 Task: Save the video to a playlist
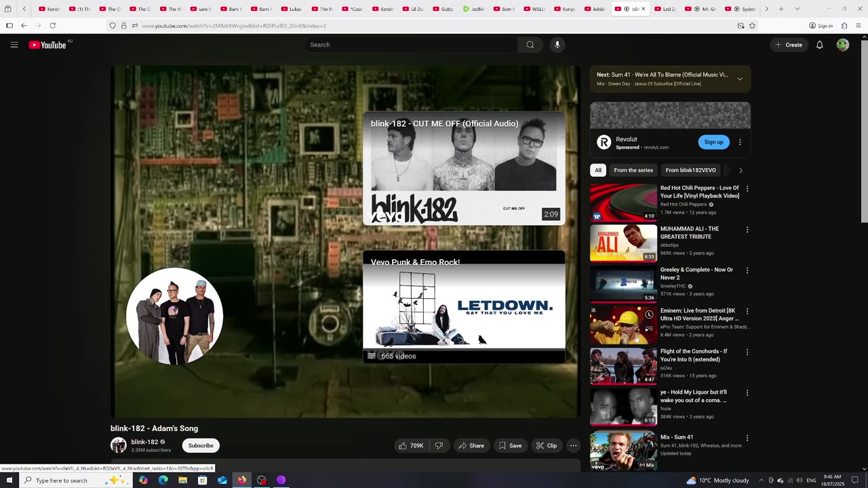coord(510,445)
